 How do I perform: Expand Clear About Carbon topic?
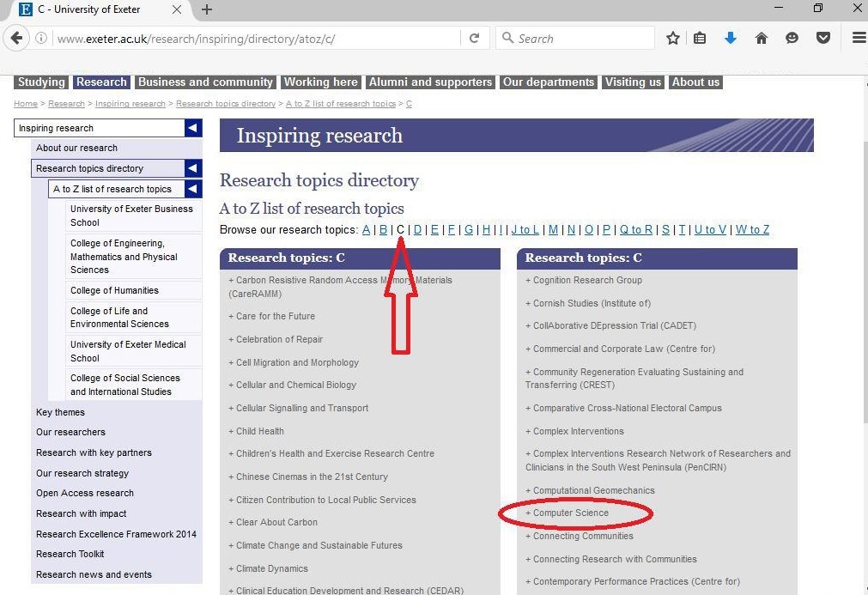tap(273, 522)
